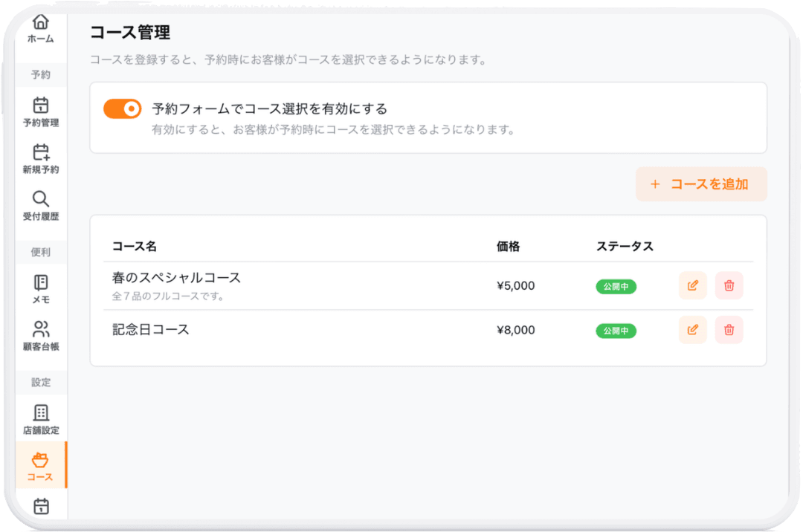Image resolution: width=803 pixels, height=532 pixels.
Task: Open 受付履歴 via the magnifier icon
Action: tap(41, 199)
